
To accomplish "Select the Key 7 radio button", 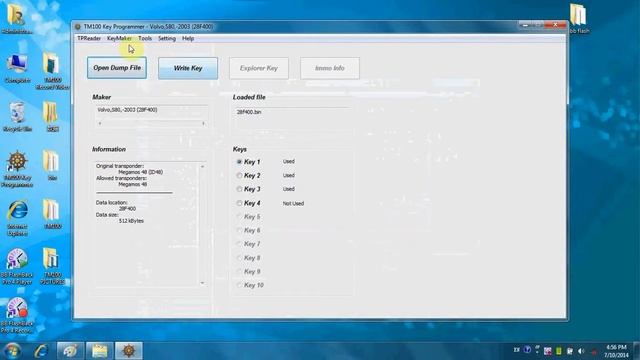I will point(239,244).
